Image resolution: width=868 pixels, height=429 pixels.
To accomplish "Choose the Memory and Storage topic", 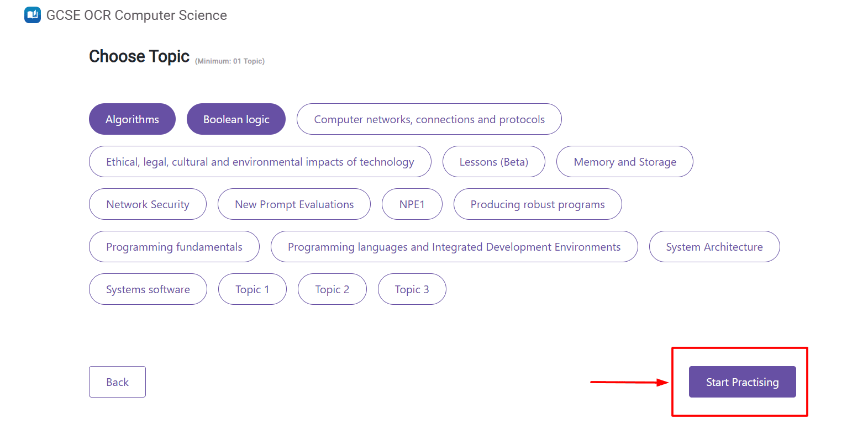I will pyautogui.click(x=625, y=162).
